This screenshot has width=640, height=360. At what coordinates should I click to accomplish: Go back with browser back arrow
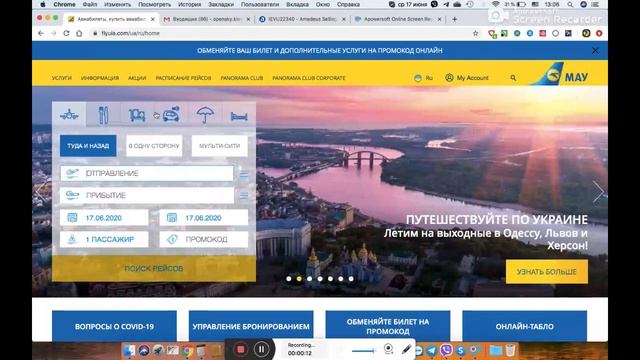[x=41, y=33]
